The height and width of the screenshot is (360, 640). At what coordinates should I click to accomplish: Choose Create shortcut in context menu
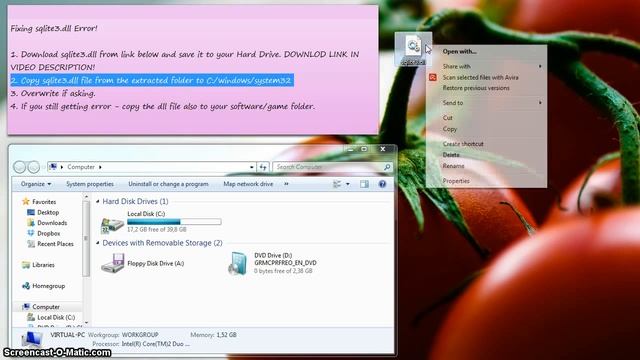click(x=463, y=144)
